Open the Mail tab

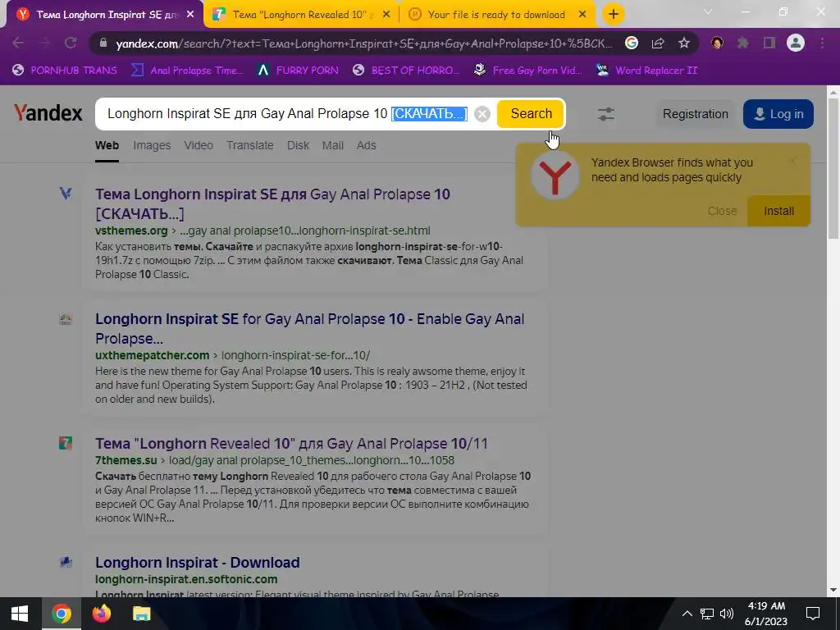333,146
